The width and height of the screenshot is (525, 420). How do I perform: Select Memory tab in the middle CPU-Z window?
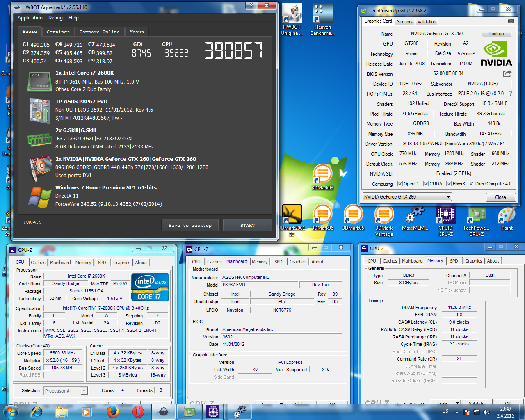pos(260,262)
